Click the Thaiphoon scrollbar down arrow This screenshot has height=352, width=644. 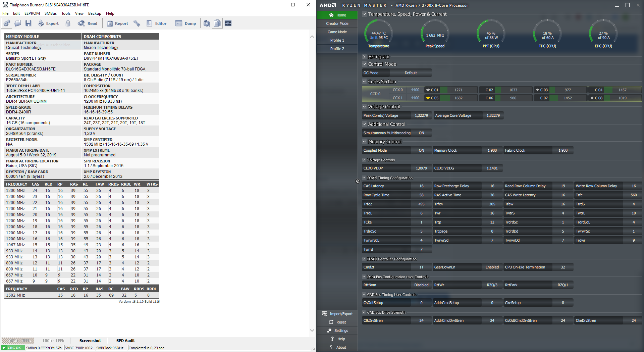click(x=312, y=331)
